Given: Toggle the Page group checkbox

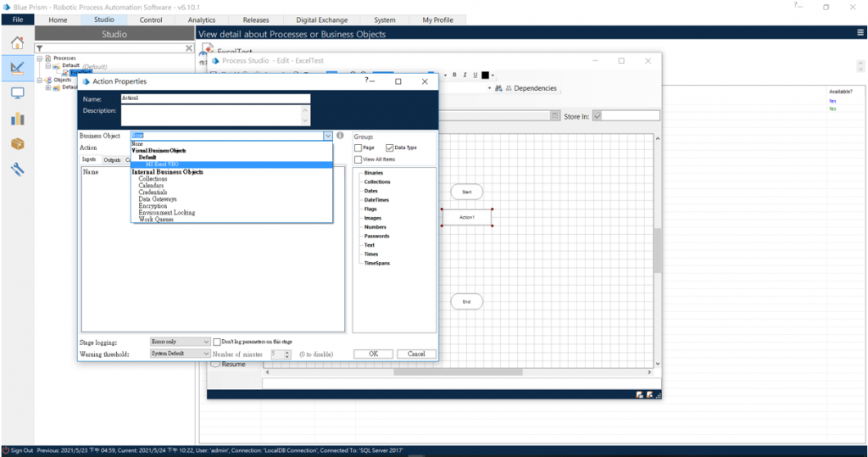Looking at the screenshot, I should point(359,148).
